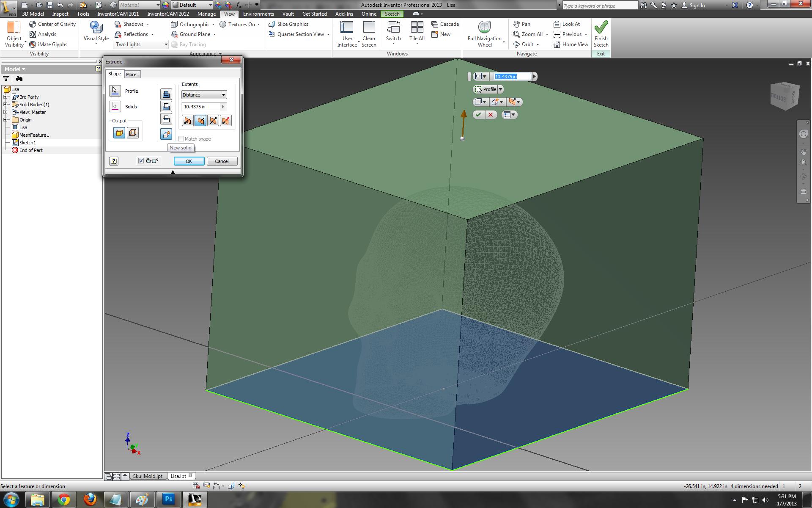Click the Find binoculars icon in Model browser
The height and width of the screenshot is (508, 812).
pos(19,79)
